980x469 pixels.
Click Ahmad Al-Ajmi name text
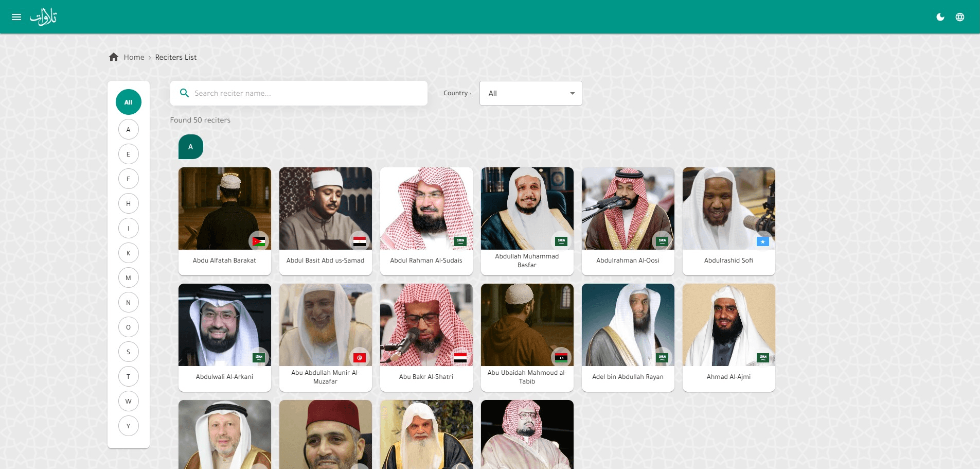point(729,377)
